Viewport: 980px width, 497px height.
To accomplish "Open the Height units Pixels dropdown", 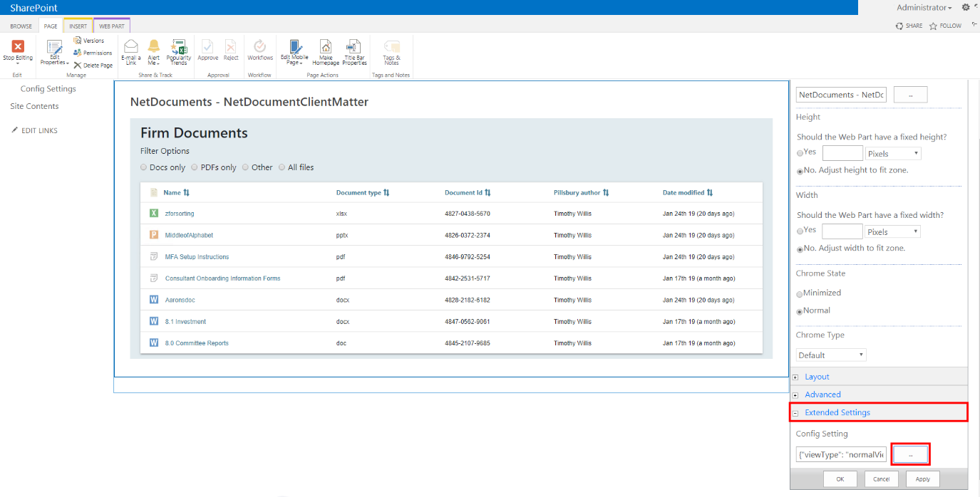I will click(x=893, y=153).
